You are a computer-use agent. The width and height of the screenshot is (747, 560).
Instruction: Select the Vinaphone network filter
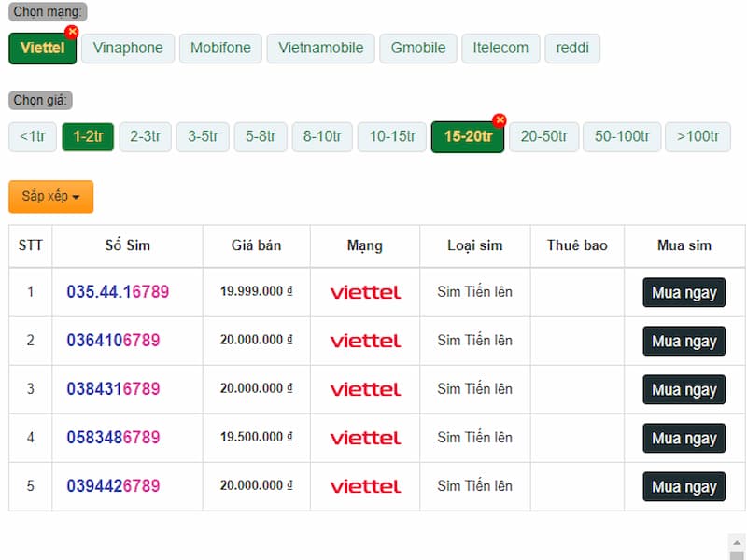coord(128,49)
